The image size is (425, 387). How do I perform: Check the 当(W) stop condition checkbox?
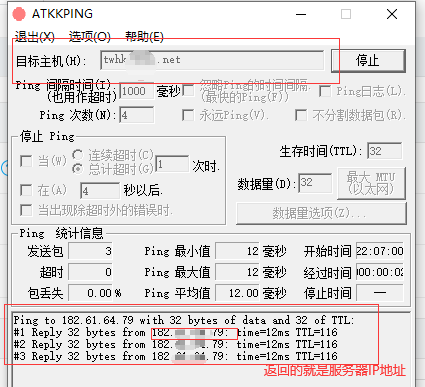(26, 161)
